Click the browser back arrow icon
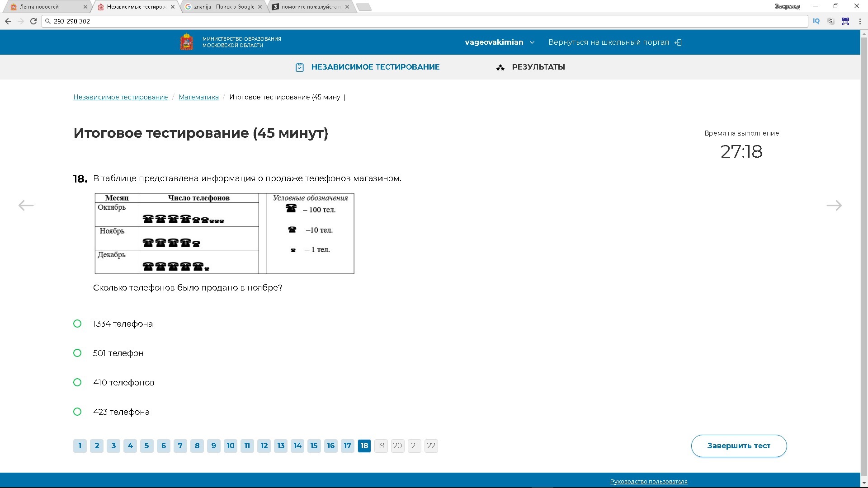 click(x=8, y=21)
